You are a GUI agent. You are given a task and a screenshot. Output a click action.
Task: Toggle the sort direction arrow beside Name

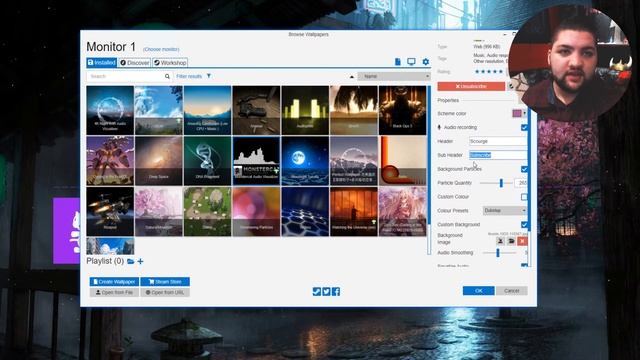352,76
